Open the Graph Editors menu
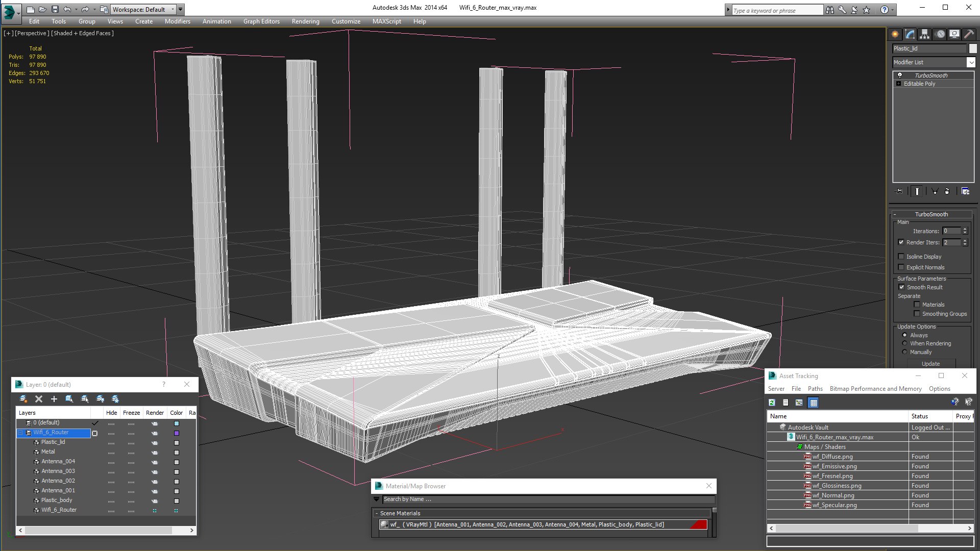980x551 pixels. tap(261, 21)
